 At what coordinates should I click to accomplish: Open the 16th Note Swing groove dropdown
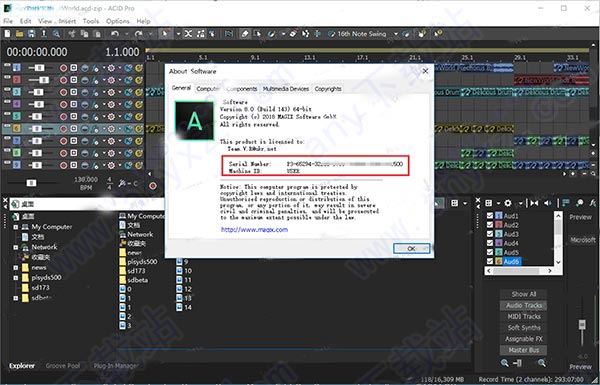pyautogui.click(x=396, y=34)
